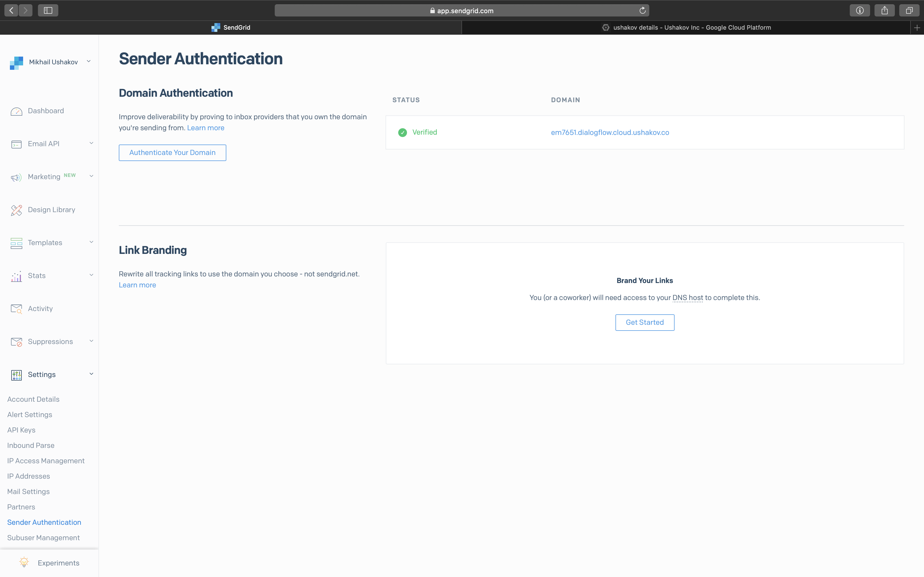The height and width of the screenshot is (577, 924).
Task: Go back with browser back arrow
Action: [x=12, y=11]
